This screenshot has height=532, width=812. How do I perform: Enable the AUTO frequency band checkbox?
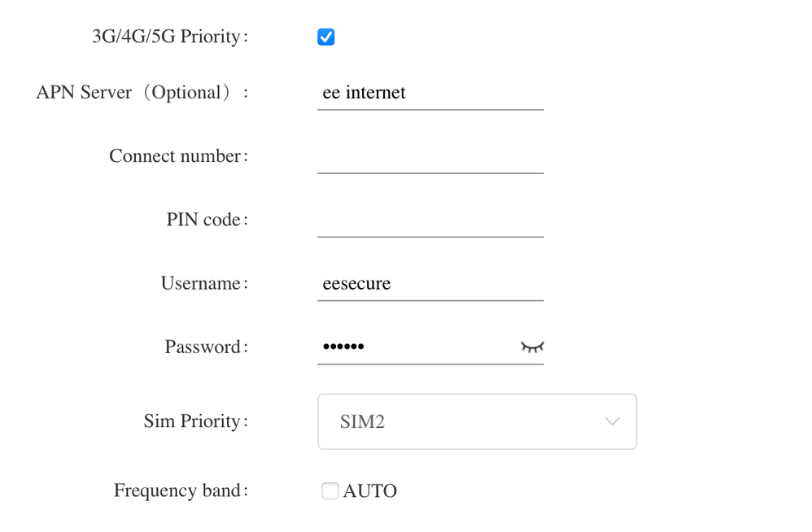[330, 491]
